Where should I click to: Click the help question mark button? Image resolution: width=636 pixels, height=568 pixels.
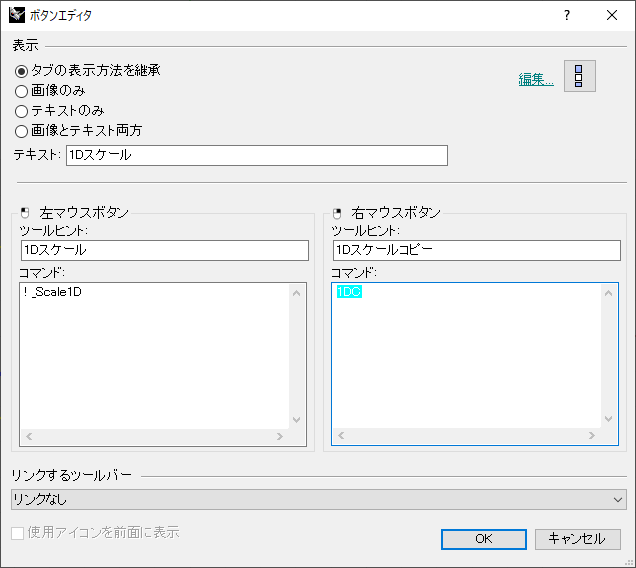566,15
